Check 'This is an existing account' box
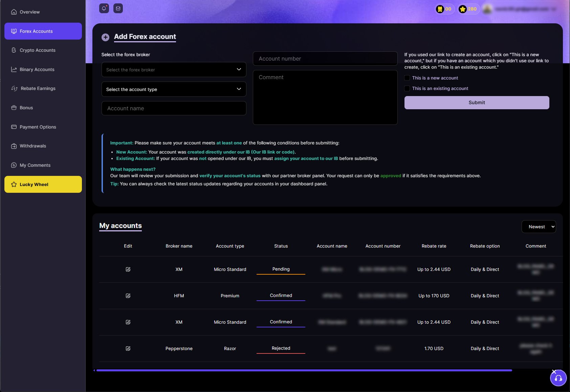 point(407,88)
